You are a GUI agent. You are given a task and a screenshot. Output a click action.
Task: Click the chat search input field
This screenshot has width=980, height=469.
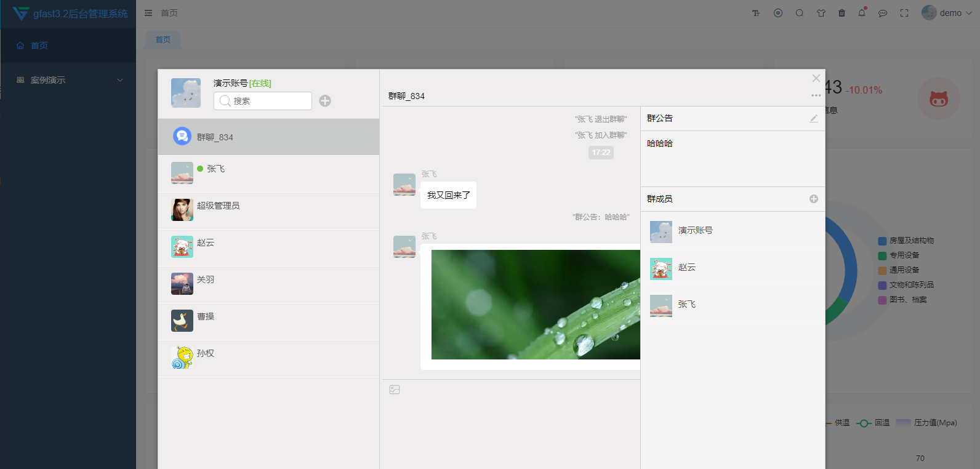coord(263,101)
